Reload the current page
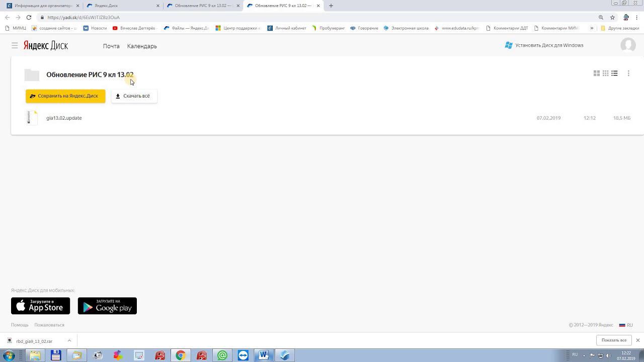The height and width of the screenshot is (362, 644). coord(29,17)
